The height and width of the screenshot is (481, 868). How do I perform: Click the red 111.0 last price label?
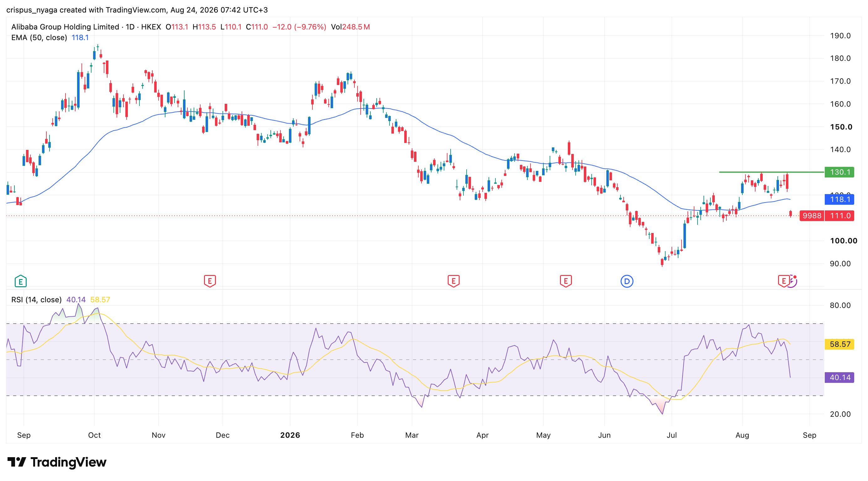tap(839, 216)
